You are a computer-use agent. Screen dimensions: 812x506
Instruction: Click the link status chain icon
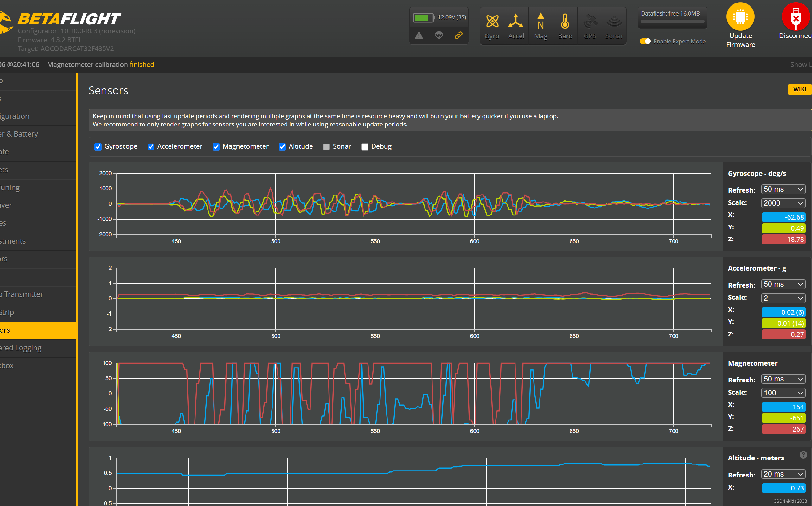pyautogui.click(x=458, y=35)
